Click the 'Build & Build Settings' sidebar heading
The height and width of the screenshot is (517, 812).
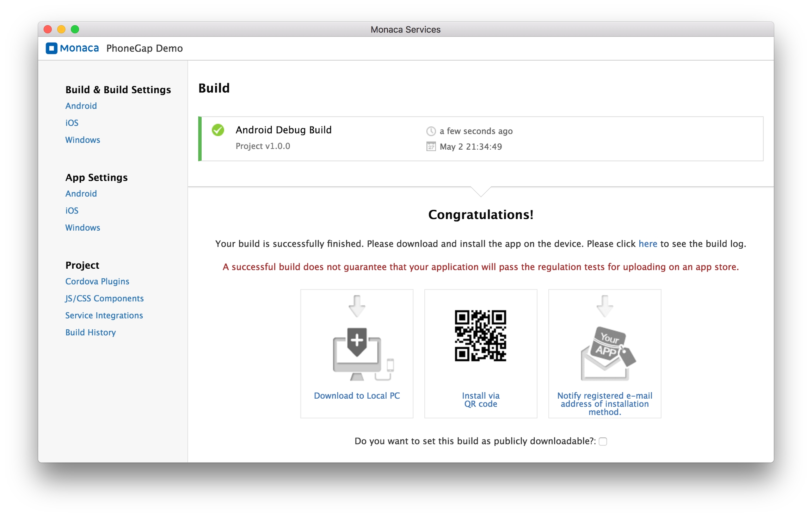tap(118, 89)
